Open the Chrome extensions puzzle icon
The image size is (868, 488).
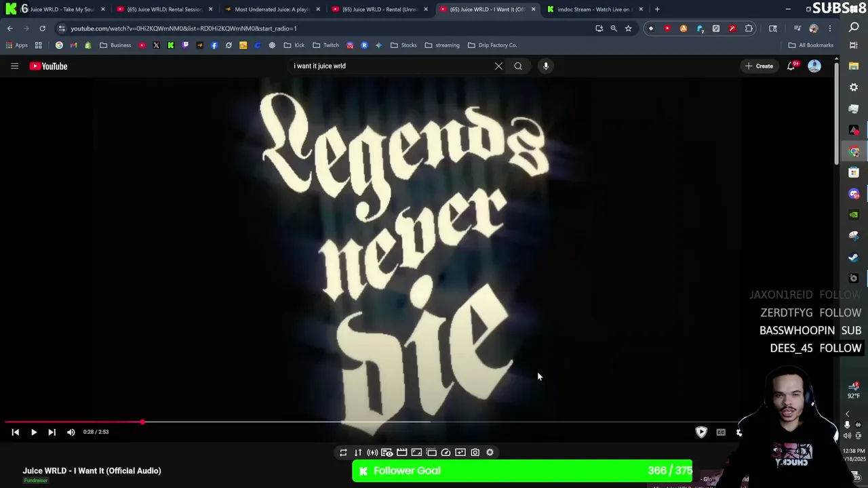[x=749, y=28]
